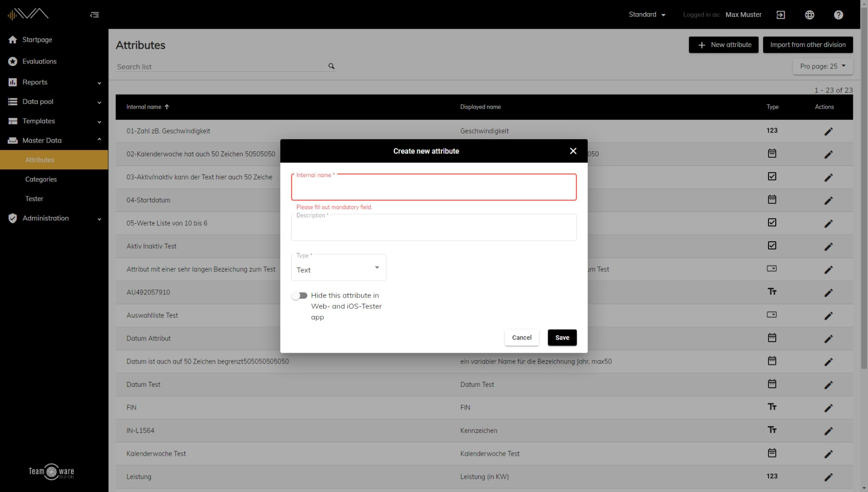Screen dimensions: 868x492
Task: Click the Internal name input field
Action: tap(434, 187)
